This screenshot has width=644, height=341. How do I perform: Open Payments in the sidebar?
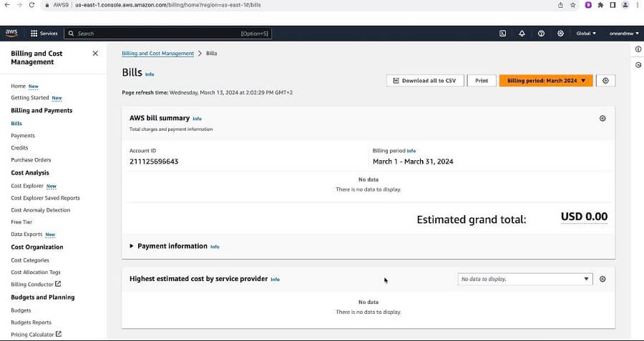pyautogui.click(x=23, y=135)
